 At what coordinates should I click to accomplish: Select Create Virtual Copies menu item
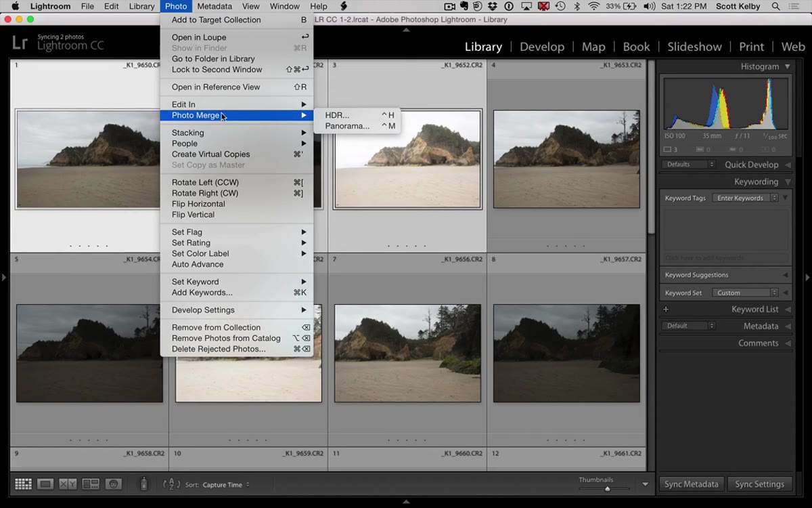tap(237, 154)
